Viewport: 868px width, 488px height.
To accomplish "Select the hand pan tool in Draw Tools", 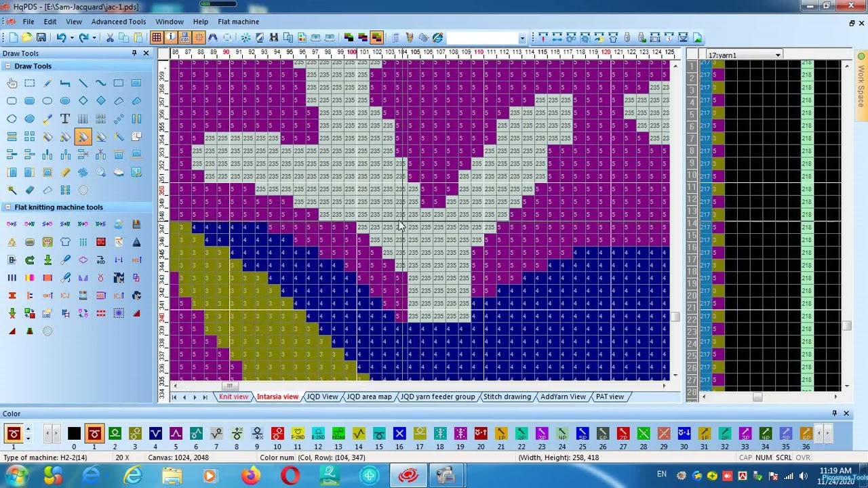I will click(x=12, y=83).
